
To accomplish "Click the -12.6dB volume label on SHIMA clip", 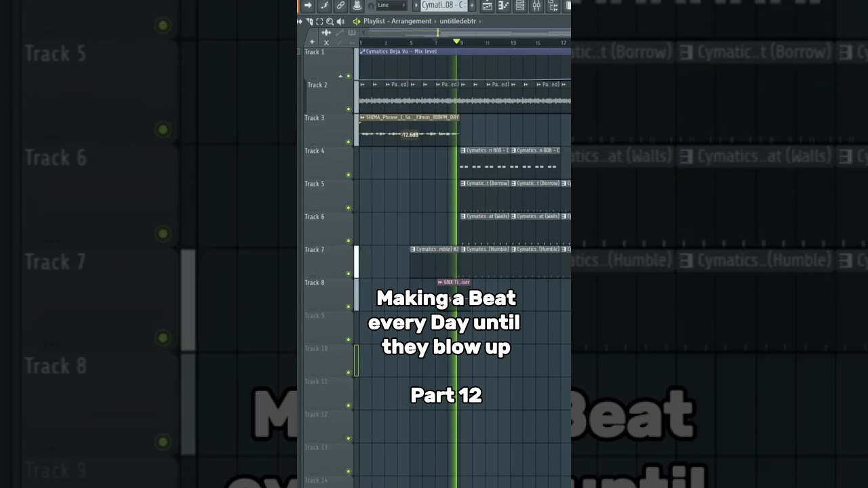I will point(410,134).
